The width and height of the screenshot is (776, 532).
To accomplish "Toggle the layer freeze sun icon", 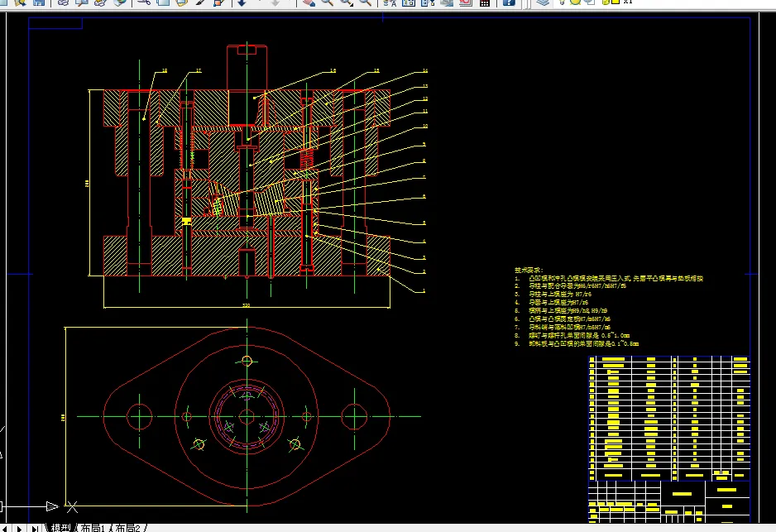I will tap(575, 2).
